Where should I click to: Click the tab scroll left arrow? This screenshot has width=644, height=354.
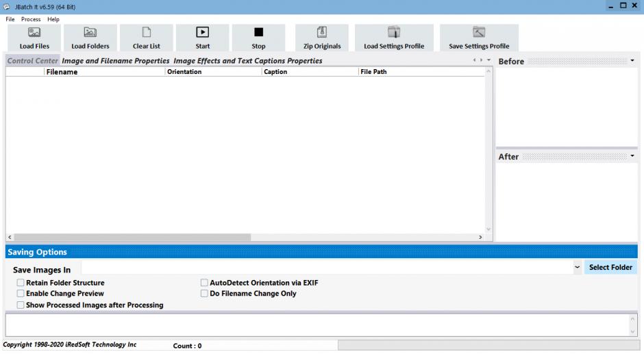click(474, 60)
